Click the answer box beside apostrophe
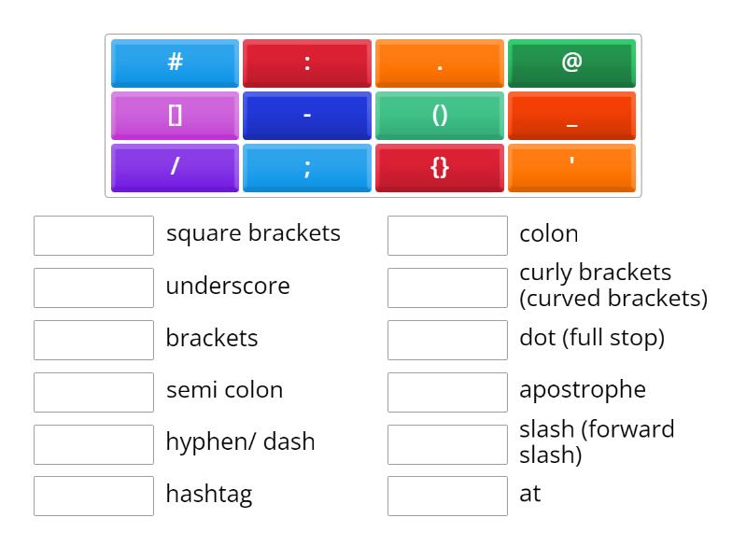The width and height of the screenshot is (747, 560). 447,391
